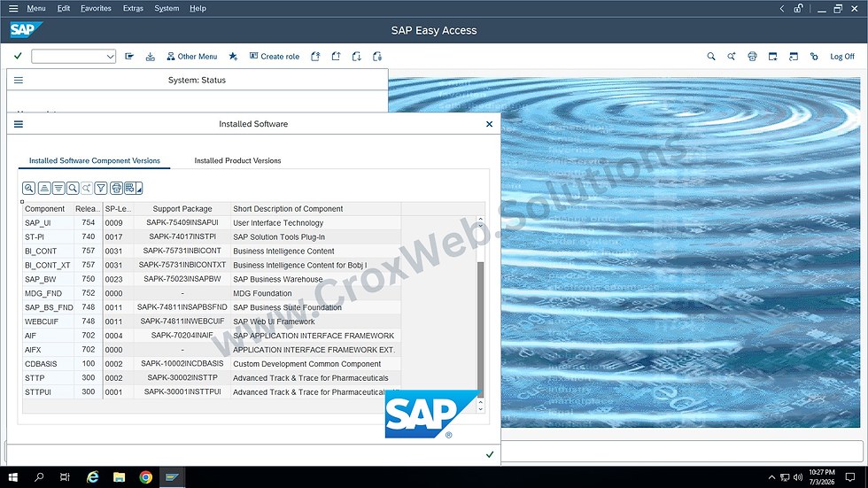Click the table vertical scrollbar thumb

click(x=480, y=328)
